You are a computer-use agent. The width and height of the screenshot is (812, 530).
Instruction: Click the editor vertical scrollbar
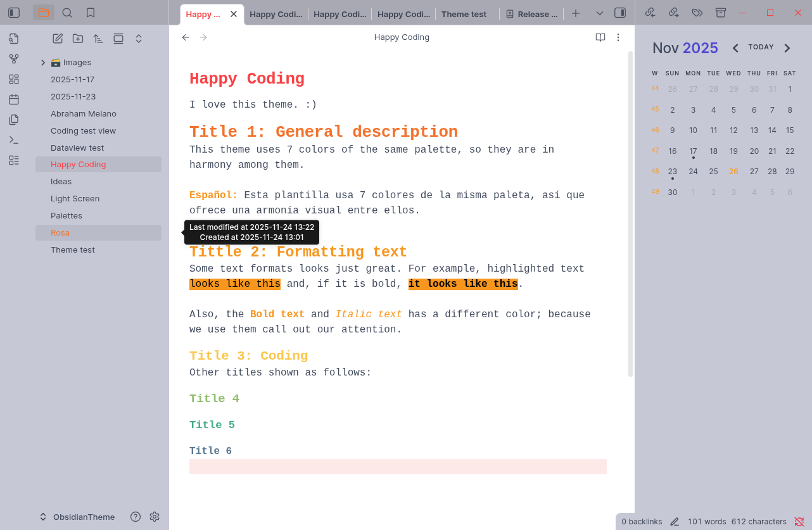click(x=631, y=214)
